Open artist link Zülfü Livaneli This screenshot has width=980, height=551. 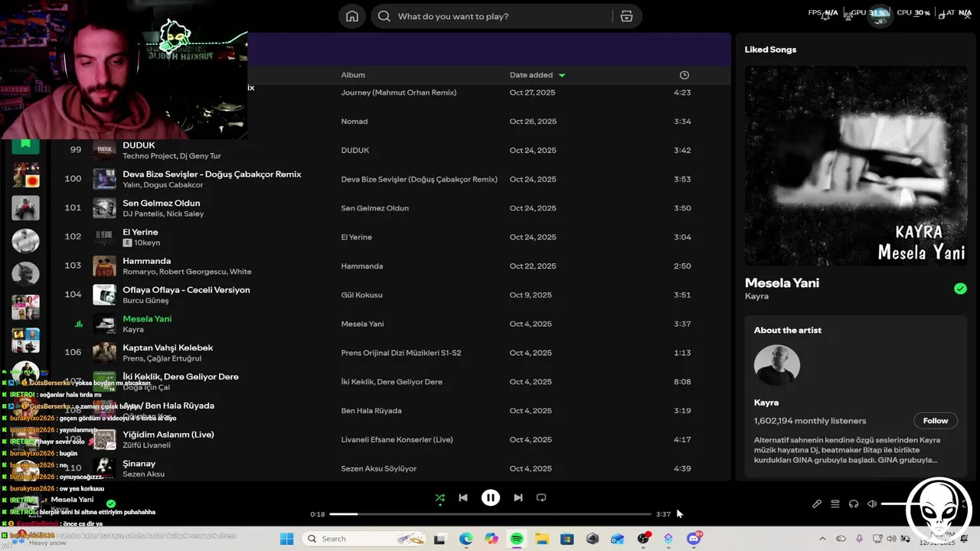pyautogui.click(x=146, y=445)
